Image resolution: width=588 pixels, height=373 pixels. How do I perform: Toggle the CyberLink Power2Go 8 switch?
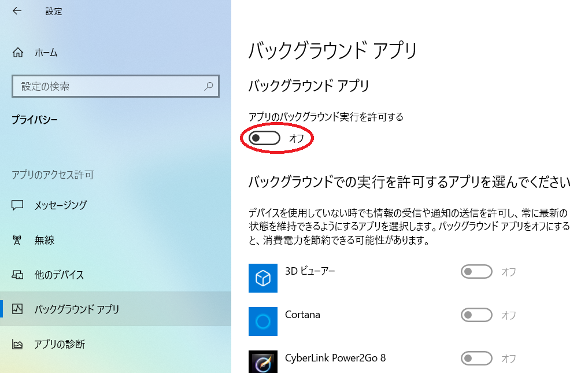(x=476, y=359)
